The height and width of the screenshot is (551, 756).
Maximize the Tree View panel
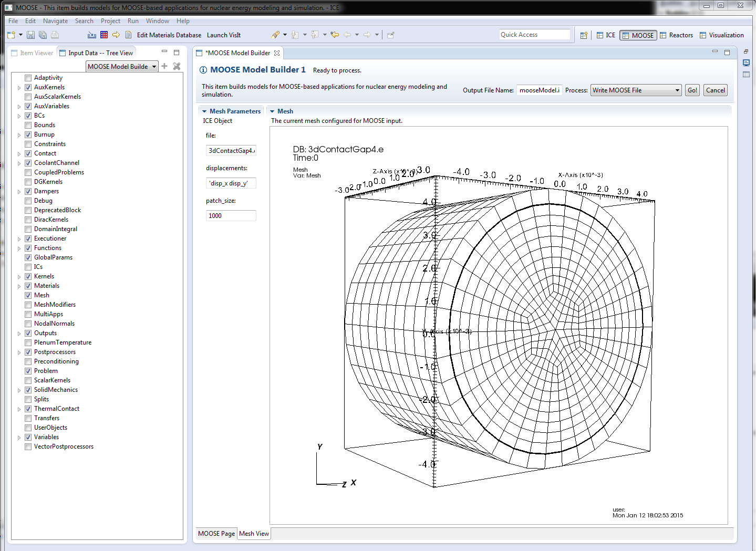[177, 53]
